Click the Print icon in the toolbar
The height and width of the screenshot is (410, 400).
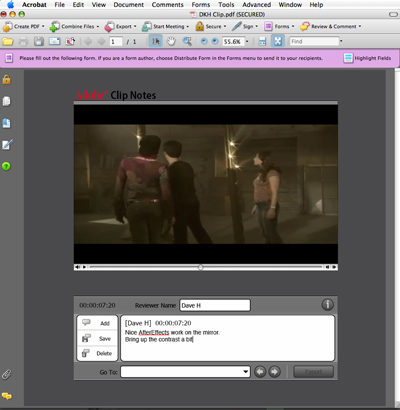pos(23,41)
